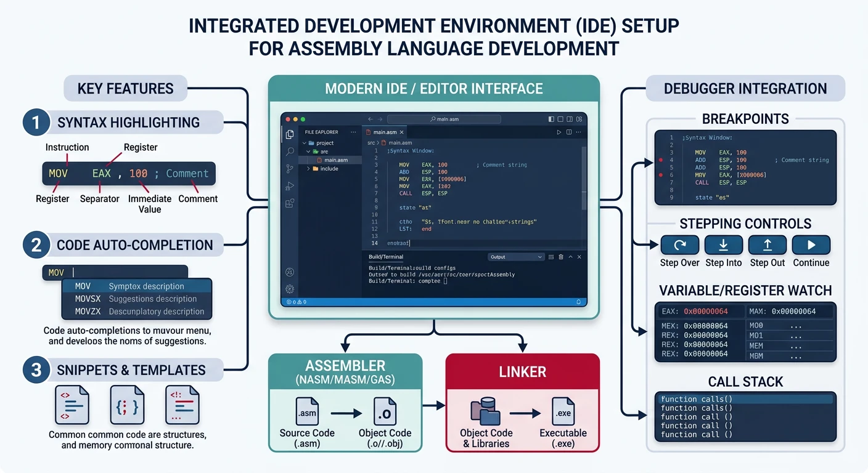Screen dimensions: 868x473
Task: Switch to the main.asm editor tab
Action: pos(385,132)
